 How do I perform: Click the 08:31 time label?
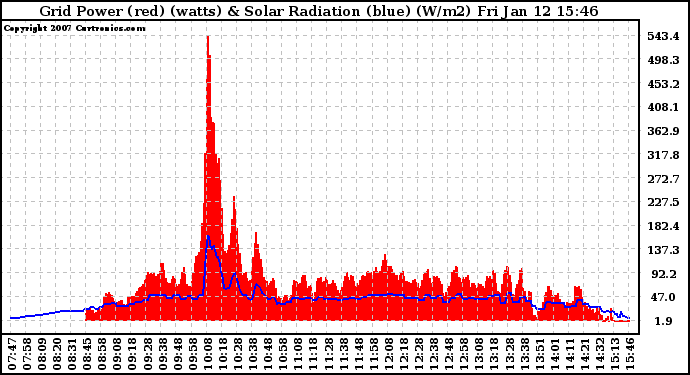pos(72,354)
